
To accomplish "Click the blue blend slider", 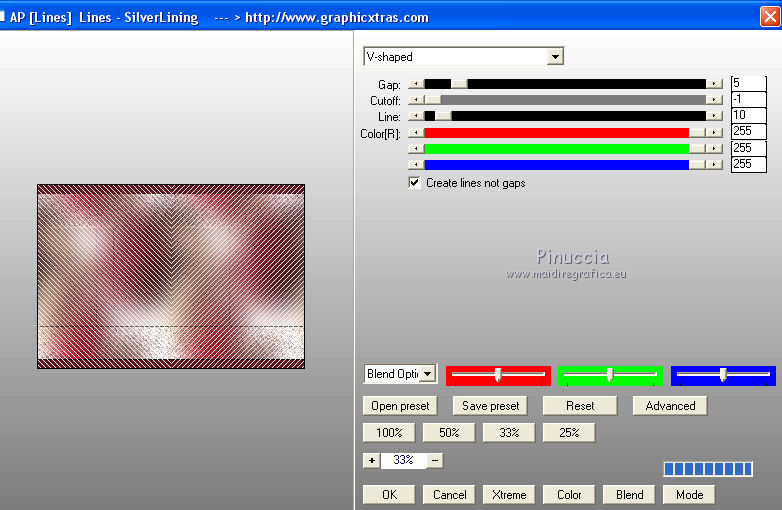I will point(723,375).
